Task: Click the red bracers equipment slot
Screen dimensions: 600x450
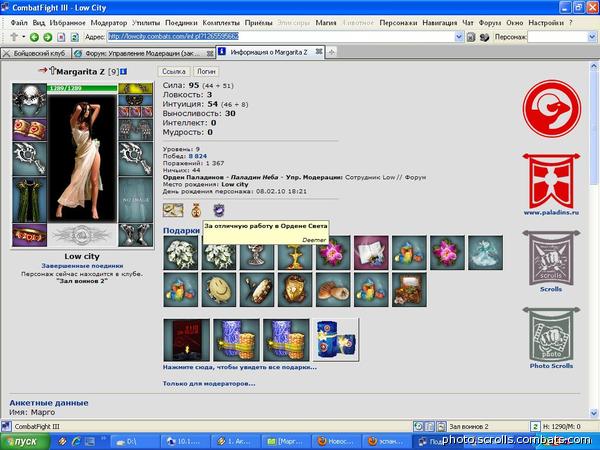Action: (x=29, y=129)
